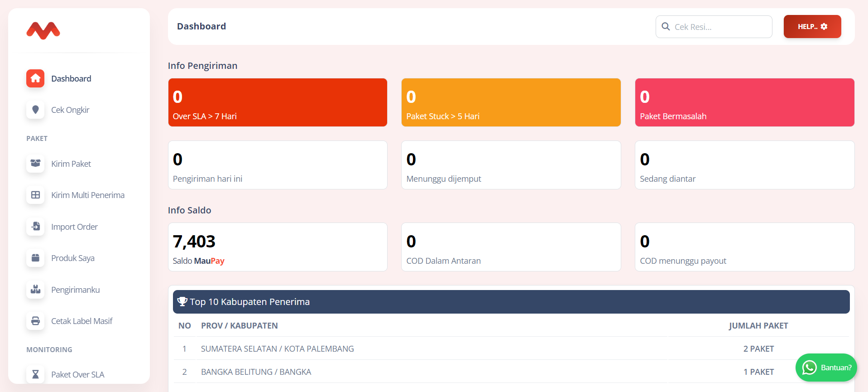The height and width of the screenshot is (392, 868).
Task: Open the Cek Ongkir menu item
Action: [x=70, y=110]
